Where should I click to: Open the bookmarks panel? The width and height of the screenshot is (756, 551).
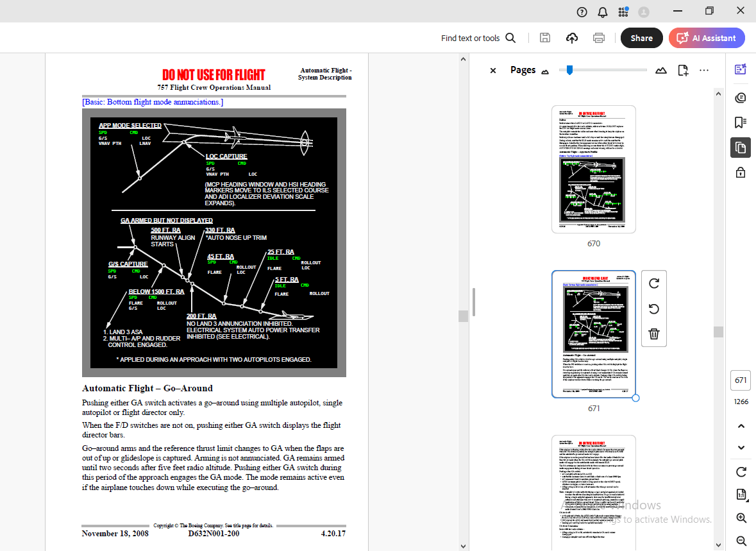(741, 121)
